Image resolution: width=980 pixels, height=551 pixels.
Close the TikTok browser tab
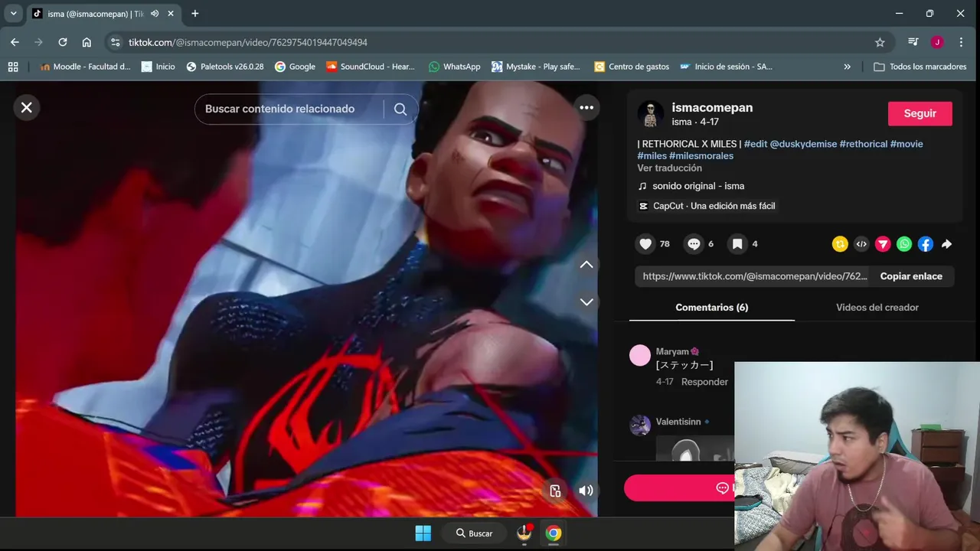point(171,14)
